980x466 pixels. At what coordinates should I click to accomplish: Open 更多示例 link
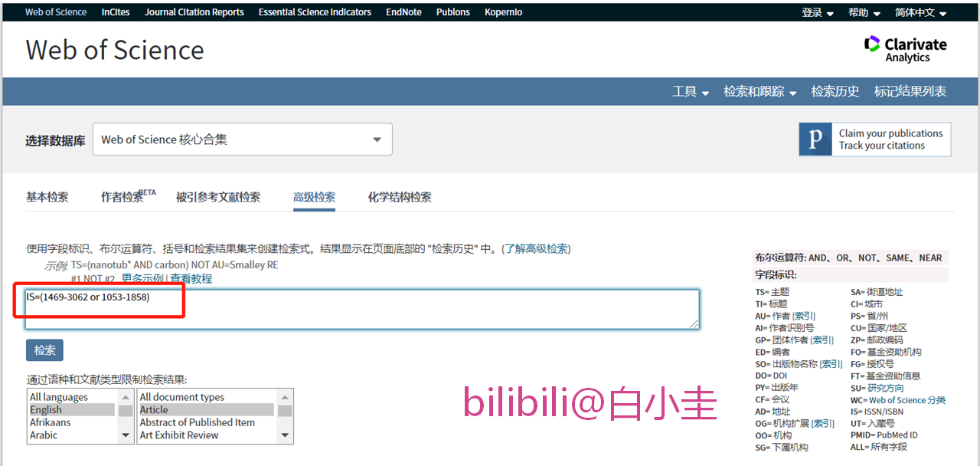point(142,279)
